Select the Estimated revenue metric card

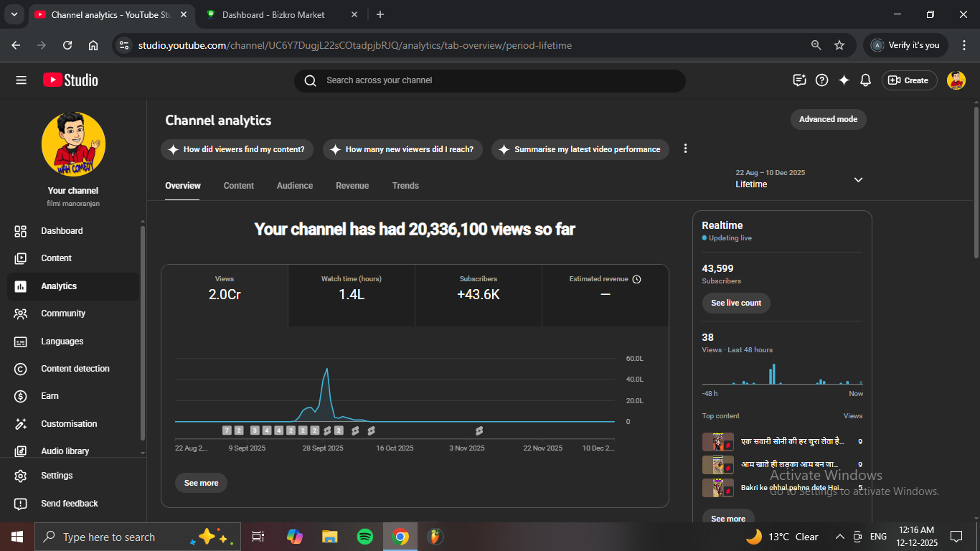coord(605,295)
